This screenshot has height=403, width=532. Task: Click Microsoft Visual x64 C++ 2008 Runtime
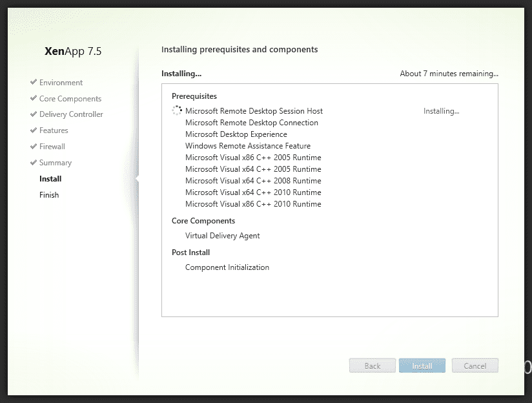(x=252, y=181)
